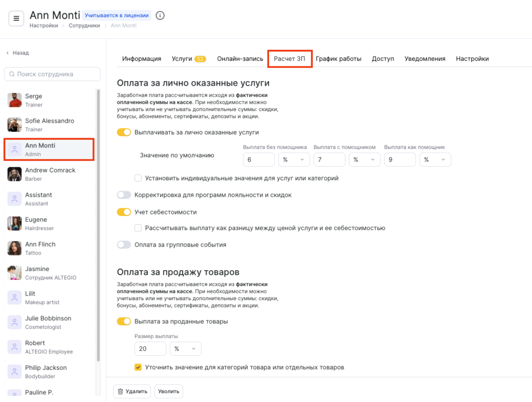Switch to the График работы tab
This screenshot has height=402, width=532.
[338, 59]
